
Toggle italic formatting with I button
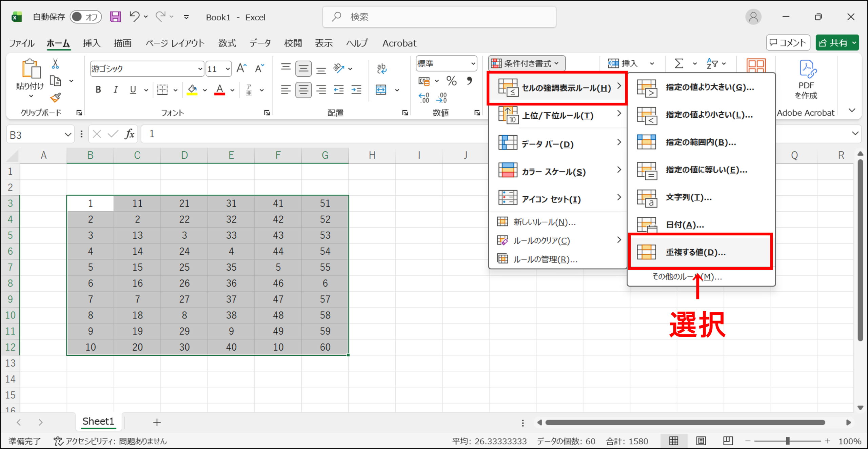(116, 90)
